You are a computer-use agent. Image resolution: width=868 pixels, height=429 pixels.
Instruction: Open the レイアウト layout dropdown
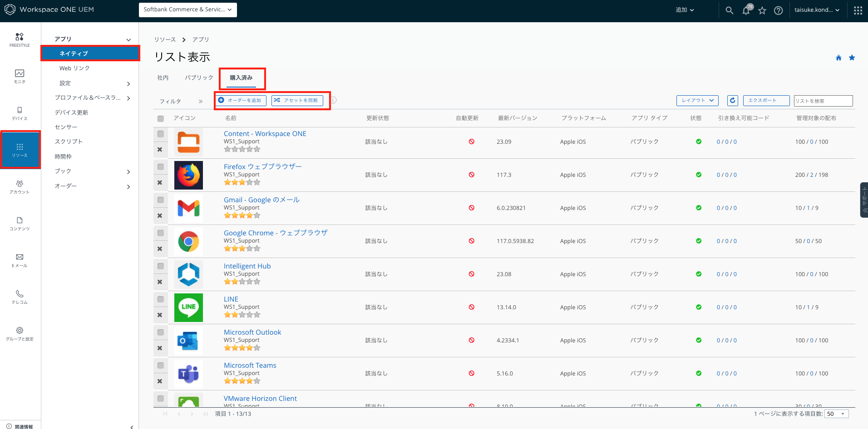697,100
